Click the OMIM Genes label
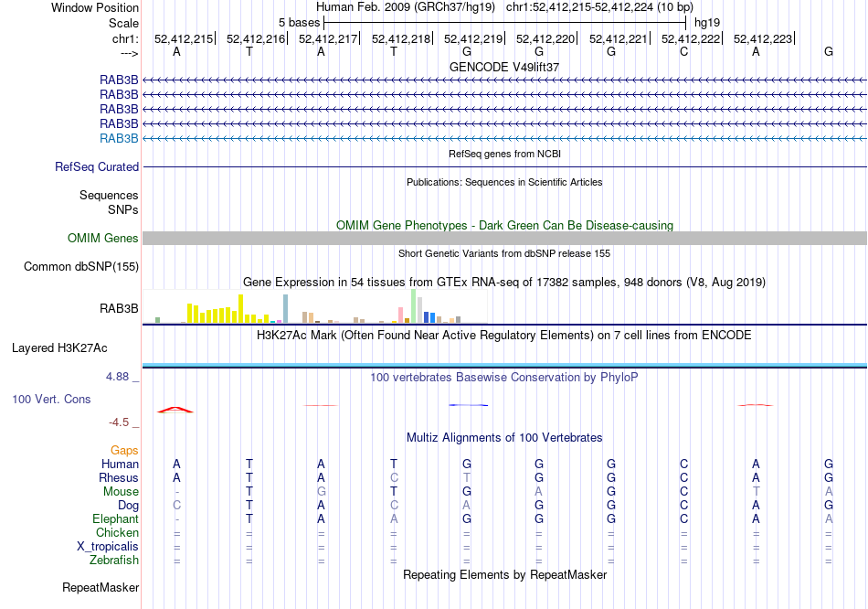Screen dimensions: 868x609 (x=103, y=239)
